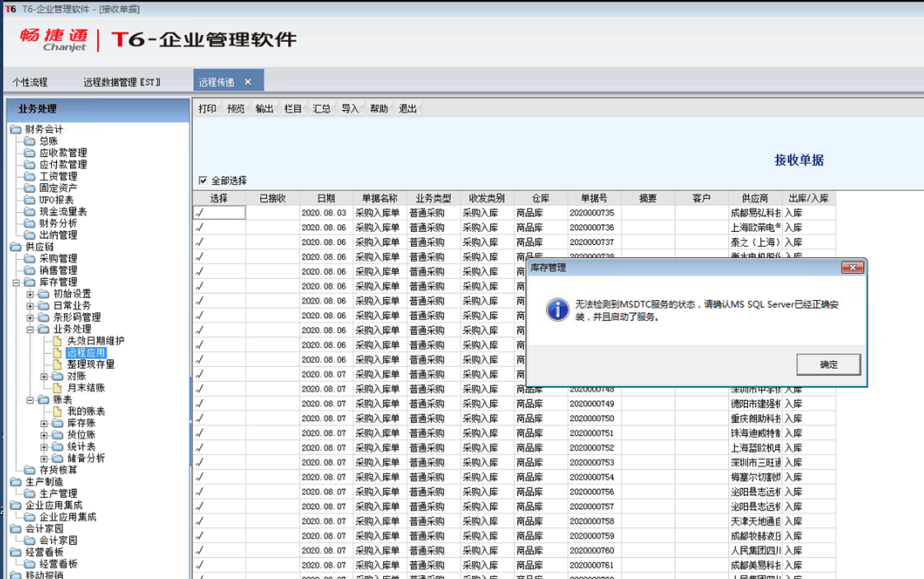The image size is (924, 579).
Task: Select the 销售管理 folder icon
Action: coord(30,270)
